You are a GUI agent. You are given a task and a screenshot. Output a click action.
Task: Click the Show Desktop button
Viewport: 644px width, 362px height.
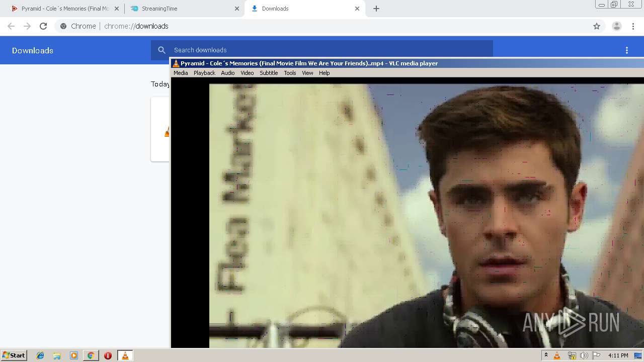[638, 355]
